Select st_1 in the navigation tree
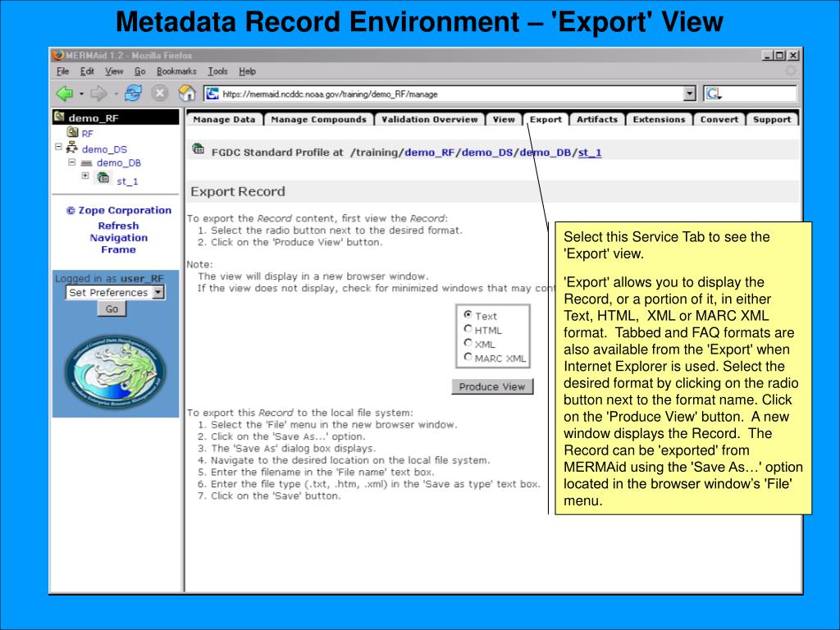The height and width of the screenshot is (630, 840). pyautogui.click(x=127, y=181)
